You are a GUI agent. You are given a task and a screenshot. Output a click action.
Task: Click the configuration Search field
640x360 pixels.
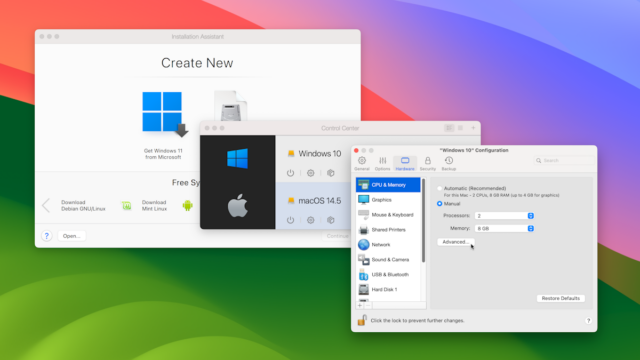(x=564, y=160)
